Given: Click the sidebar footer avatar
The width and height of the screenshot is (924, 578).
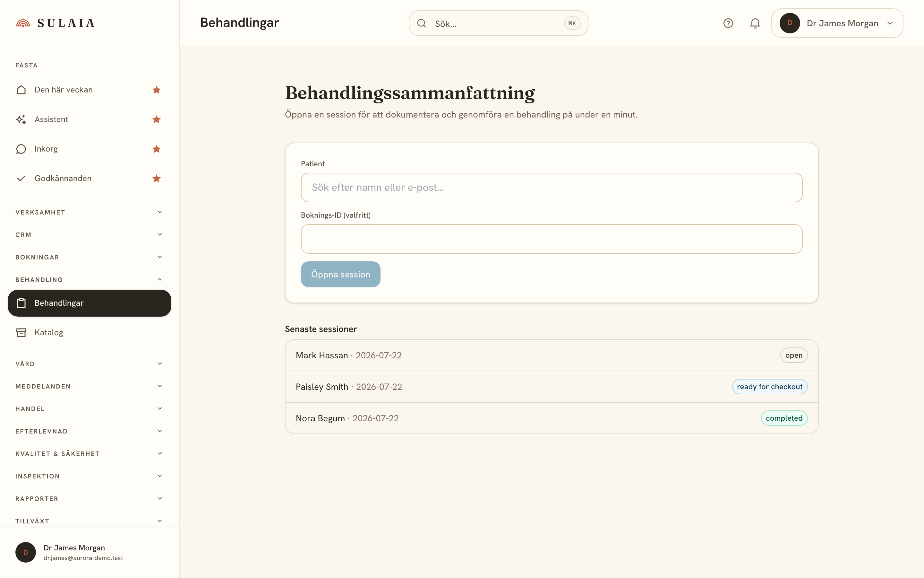Looking at the screenshot, I should pos(26,552).
